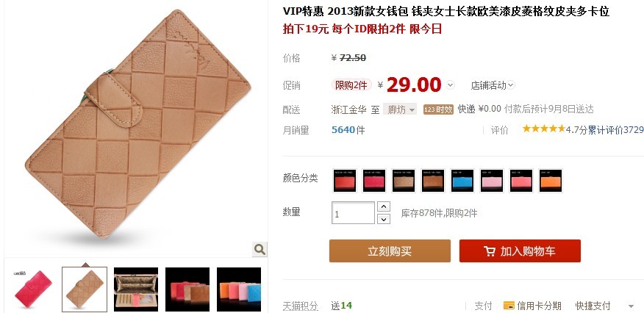Increase quantity with the up arrow
This screenshot has width=644, height=313.
pyautogui.click(x=384, y=206)
